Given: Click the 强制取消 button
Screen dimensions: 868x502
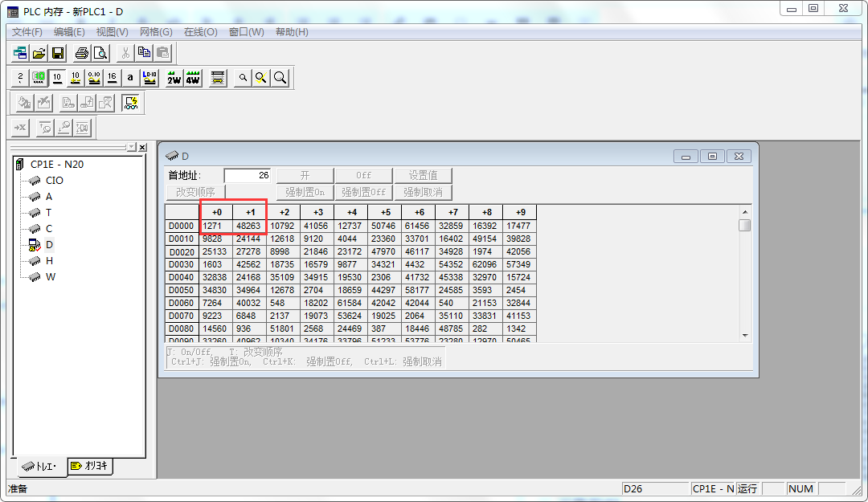Looking at the screenshot, I should 424,192.
